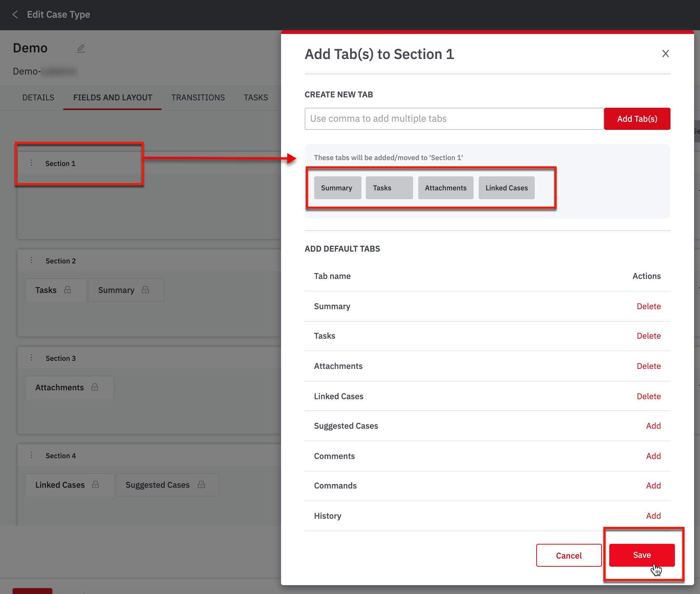The width and height of the screenshot is (700, 594).
Task: Delete the Attachments default tab
Action: (649, 366)
